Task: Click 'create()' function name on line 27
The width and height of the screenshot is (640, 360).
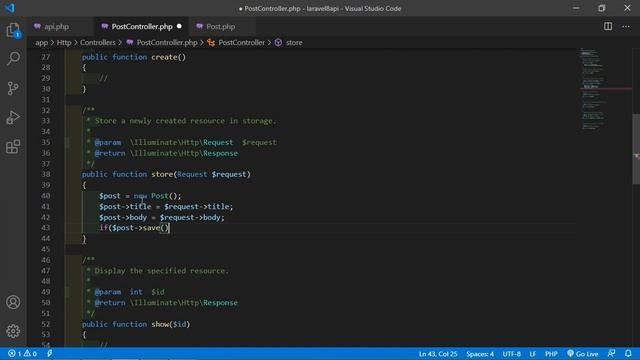Action: [169, 57]
